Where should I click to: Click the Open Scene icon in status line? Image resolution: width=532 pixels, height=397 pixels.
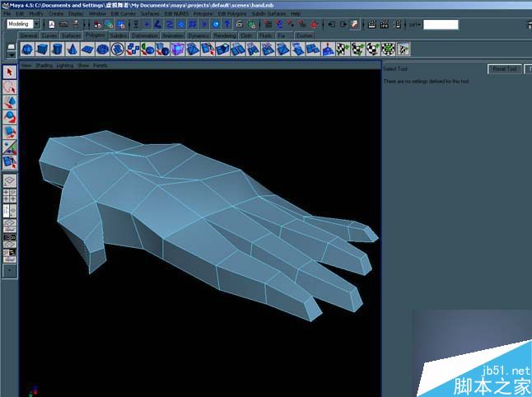pyautogui.click(x=63, y=24)
